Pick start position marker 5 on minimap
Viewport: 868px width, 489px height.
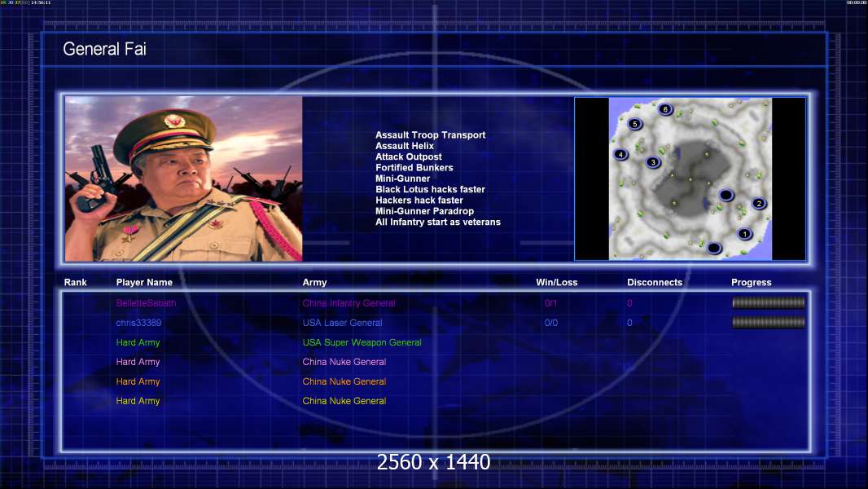coord(635,124)
